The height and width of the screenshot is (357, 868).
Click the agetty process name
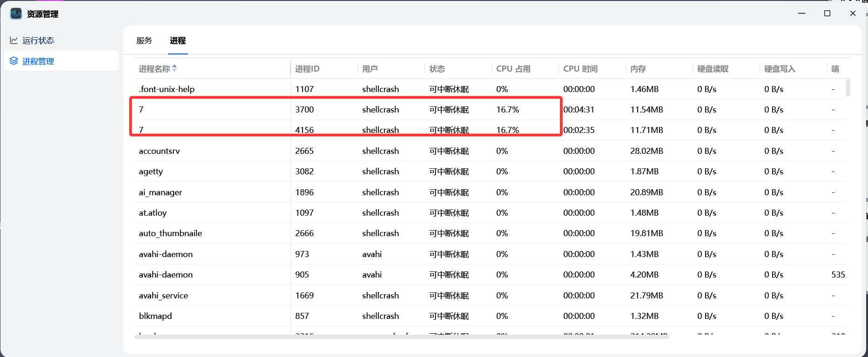[x=151, y=172]
